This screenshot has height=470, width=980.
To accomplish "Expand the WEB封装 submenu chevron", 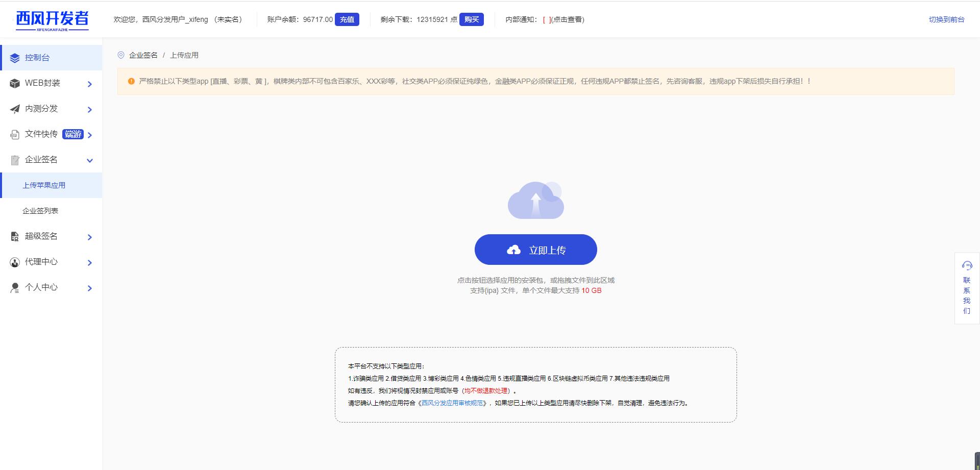I will (x=90, y=84).
